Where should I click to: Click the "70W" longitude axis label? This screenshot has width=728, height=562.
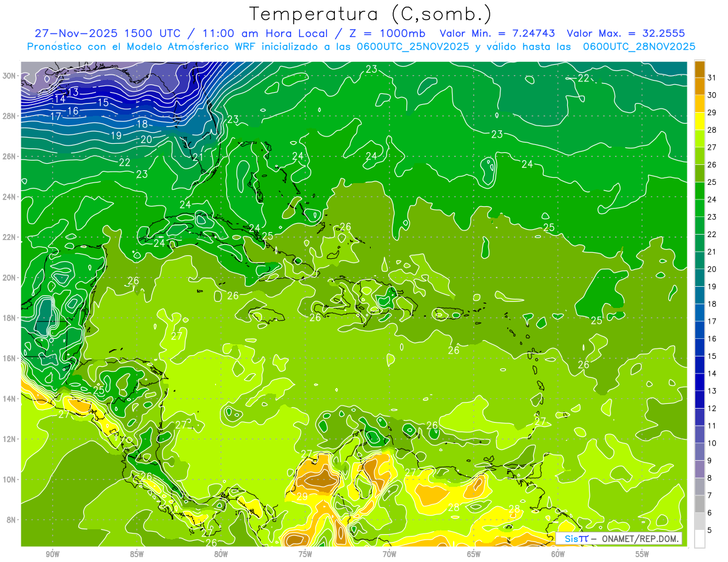tap(389, 554)
